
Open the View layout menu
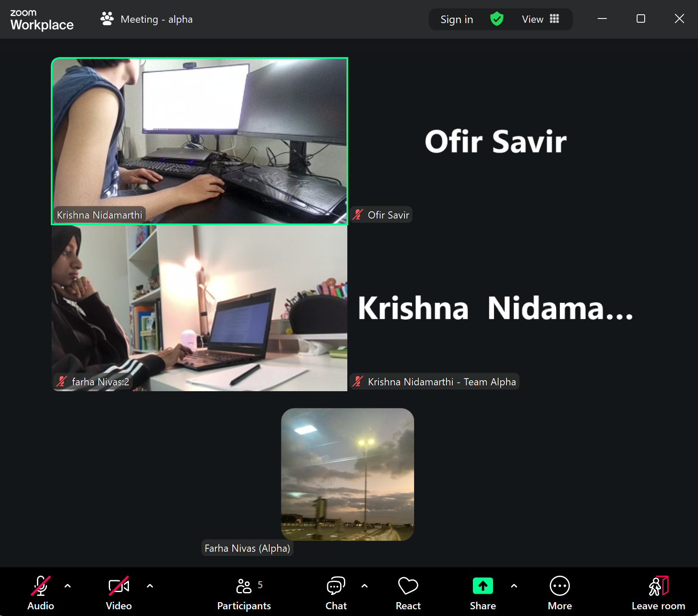540,19
